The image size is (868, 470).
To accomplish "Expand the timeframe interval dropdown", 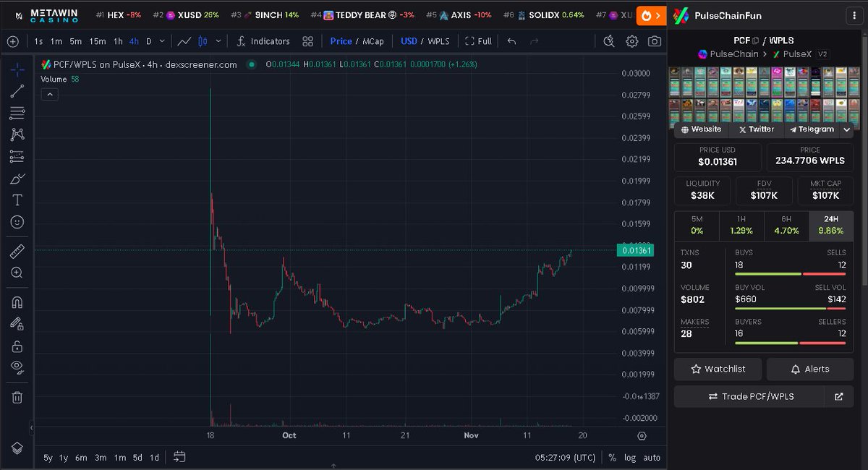I will point(161,41).
